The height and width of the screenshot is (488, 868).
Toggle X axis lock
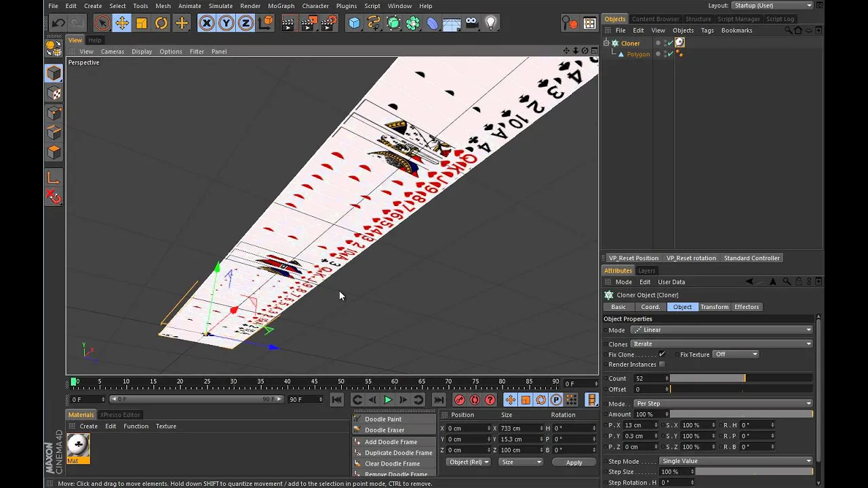click(x=207, y=23)
